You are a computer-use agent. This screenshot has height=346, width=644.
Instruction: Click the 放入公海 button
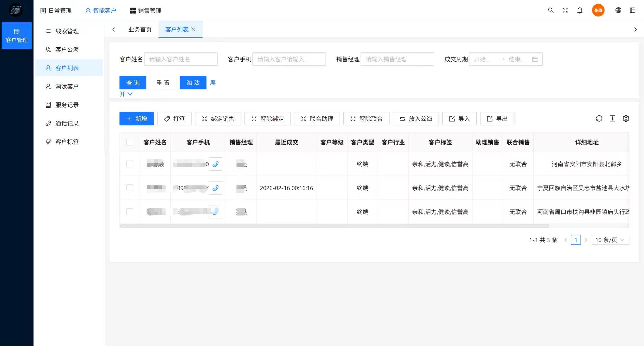pos(416,119)
